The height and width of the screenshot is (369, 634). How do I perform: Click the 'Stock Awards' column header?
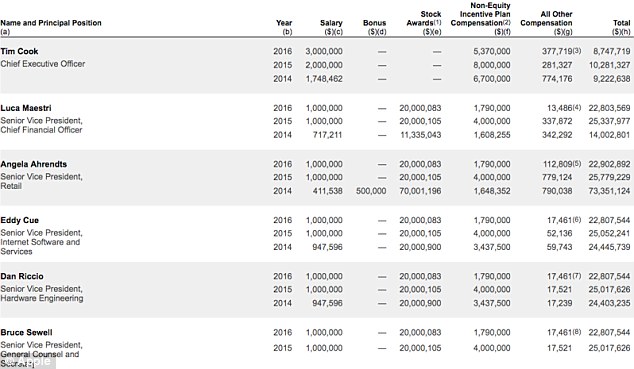(424, 19)
